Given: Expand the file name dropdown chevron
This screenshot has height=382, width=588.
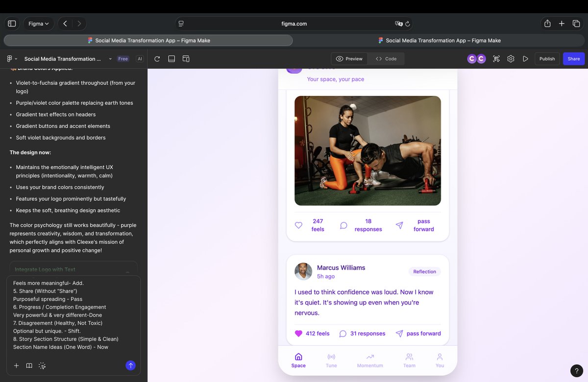Looking at the screenshot, I should (110, 59).
